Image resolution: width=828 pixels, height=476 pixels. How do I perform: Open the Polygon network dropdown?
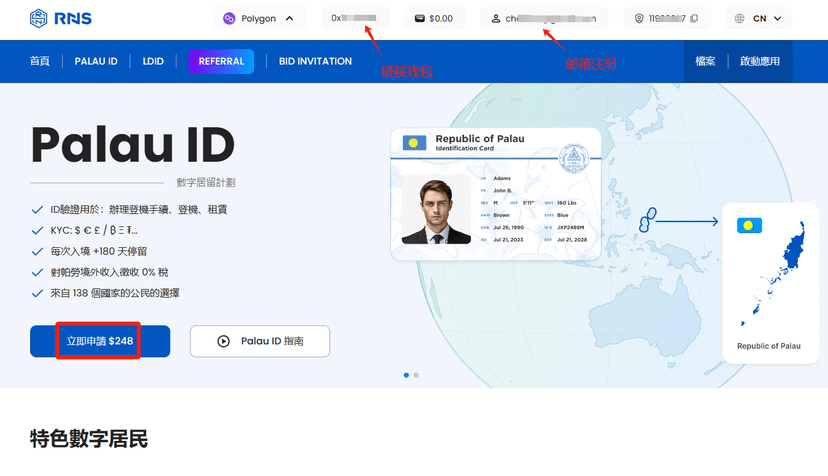pos(259,18)
